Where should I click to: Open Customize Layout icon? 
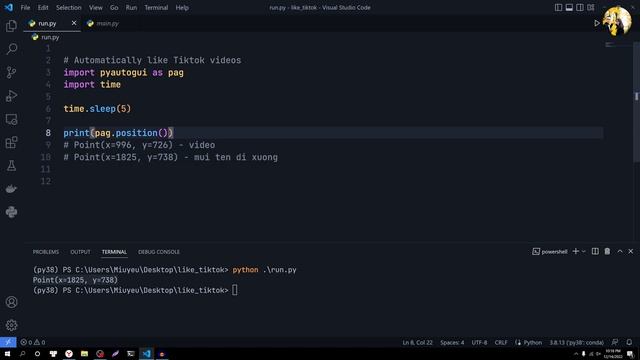pos(591,7)
